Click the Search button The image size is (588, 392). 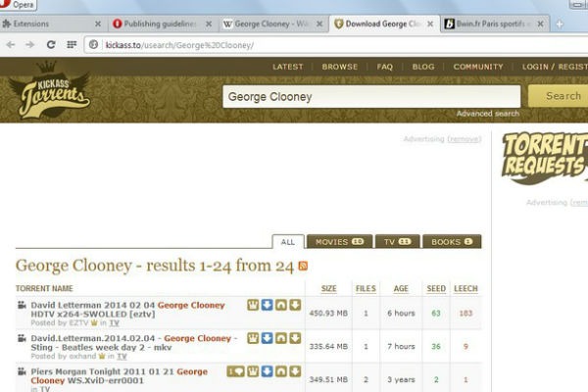click(x=559, y=96)
